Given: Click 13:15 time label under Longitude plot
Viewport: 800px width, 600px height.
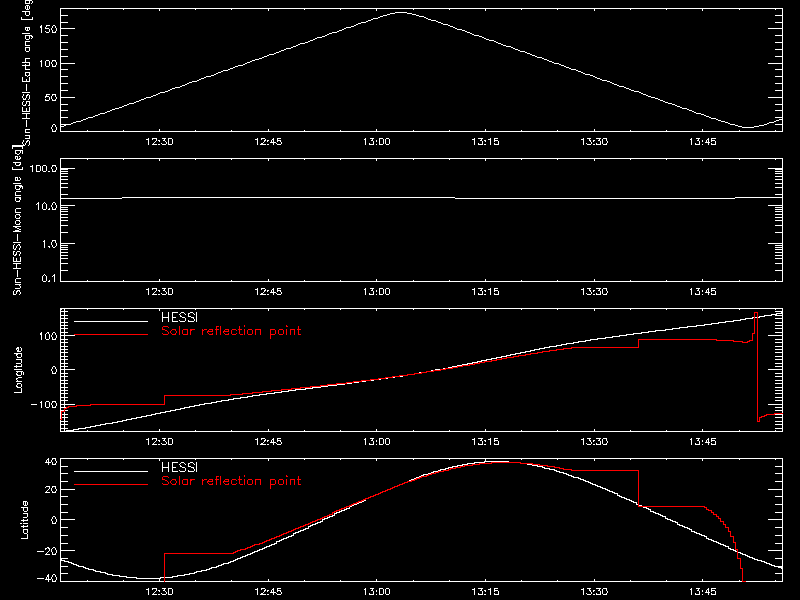Looking at the screenshot, I should 485,442.
